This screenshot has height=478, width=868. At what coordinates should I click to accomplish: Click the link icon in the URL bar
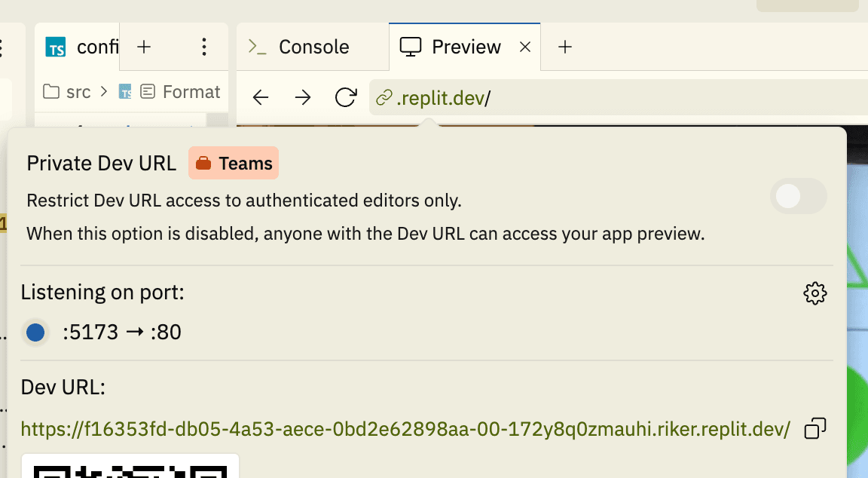click(384, 99)
